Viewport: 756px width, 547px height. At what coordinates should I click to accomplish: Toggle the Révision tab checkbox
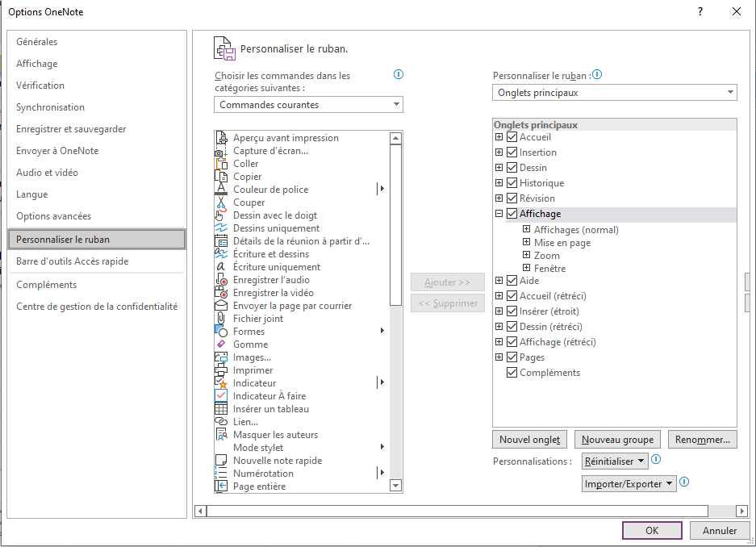[x=512, y=198]
